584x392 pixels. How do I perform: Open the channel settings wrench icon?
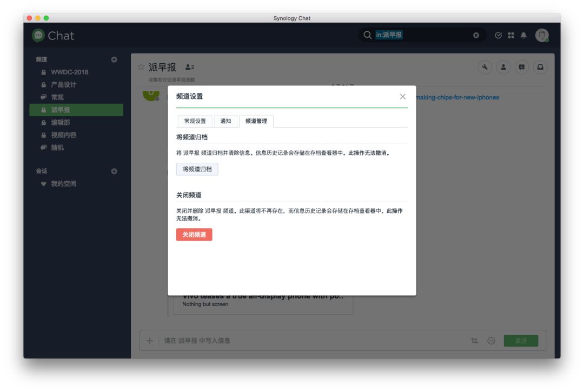(485, 68)
